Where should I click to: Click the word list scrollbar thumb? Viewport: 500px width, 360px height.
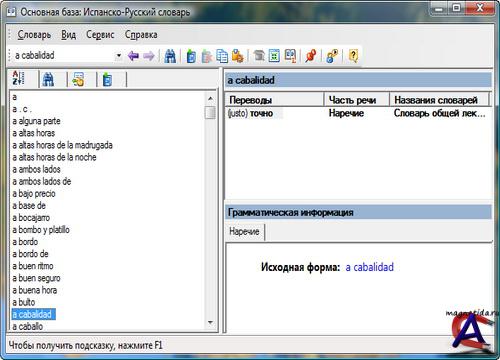click(x=210, y=112)
